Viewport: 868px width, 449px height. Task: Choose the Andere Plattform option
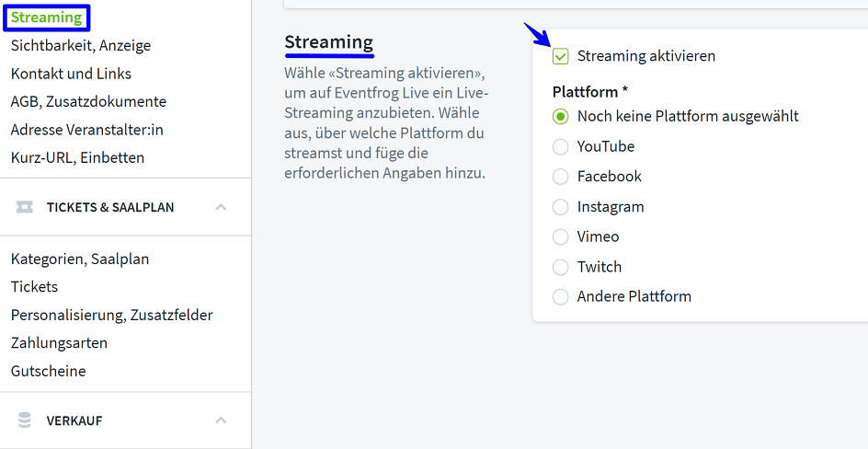pos(560,296)
